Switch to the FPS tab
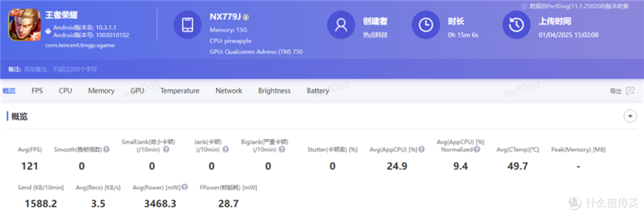The width and height of the screenshot is (644, 216). (x=37, y=91)
